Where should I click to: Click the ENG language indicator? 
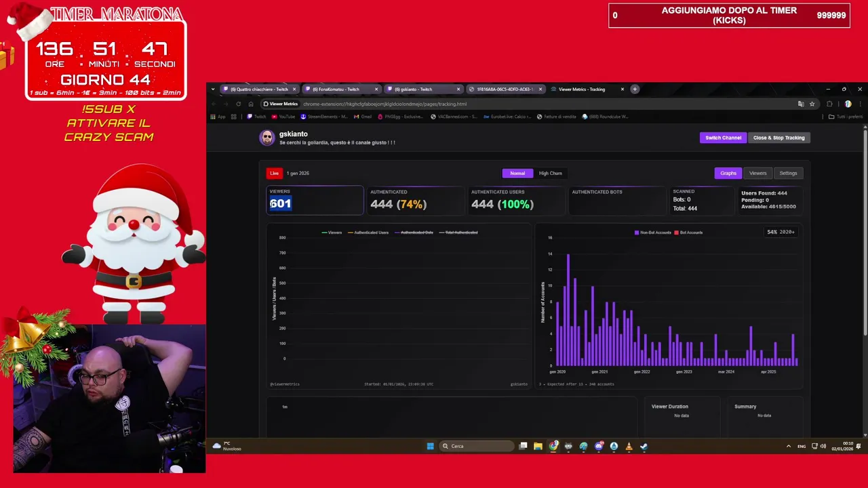coord(802,446)
